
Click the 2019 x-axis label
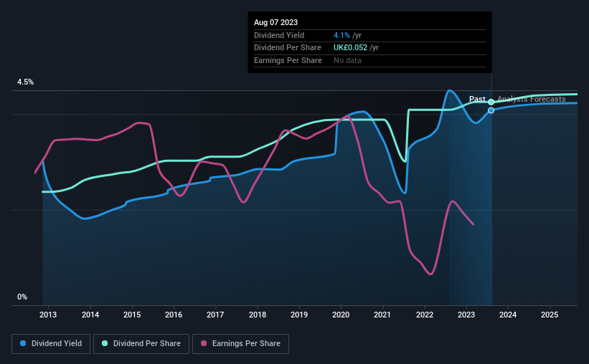299,315
